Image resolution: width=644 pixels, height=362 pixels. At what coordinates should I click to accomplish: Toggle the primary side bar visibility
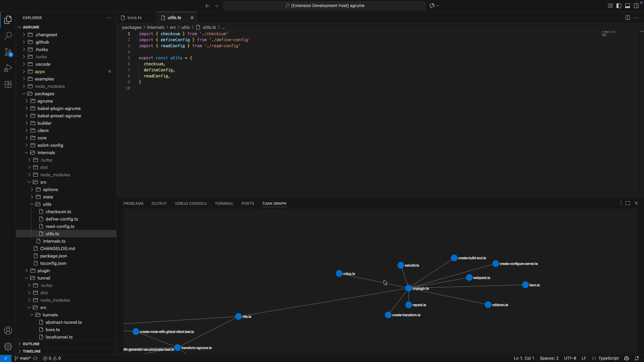click(x=619, y=6)
